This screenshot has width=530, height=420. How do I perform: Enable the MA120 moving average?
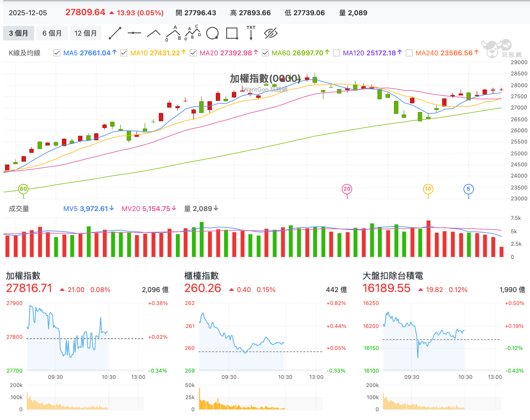tap(336, 53)
